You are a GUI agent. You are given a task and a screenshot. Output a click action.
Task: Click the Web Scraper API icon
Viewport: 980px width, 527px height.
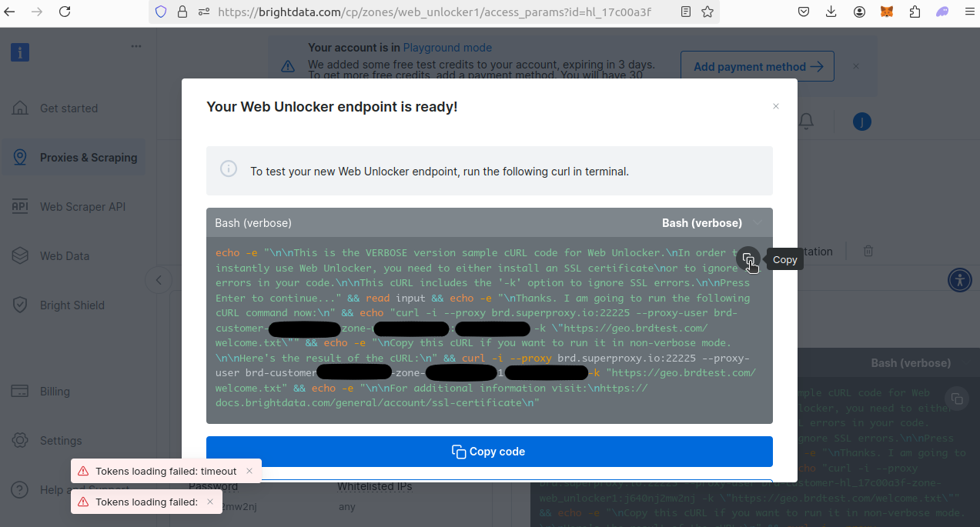[20, 206]
